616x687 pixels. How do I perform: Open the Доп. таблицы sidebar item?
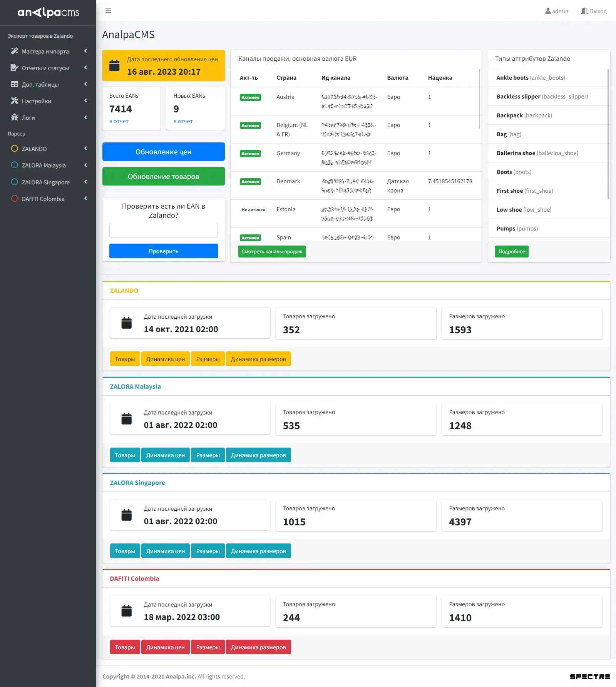[x=48, y=84]
